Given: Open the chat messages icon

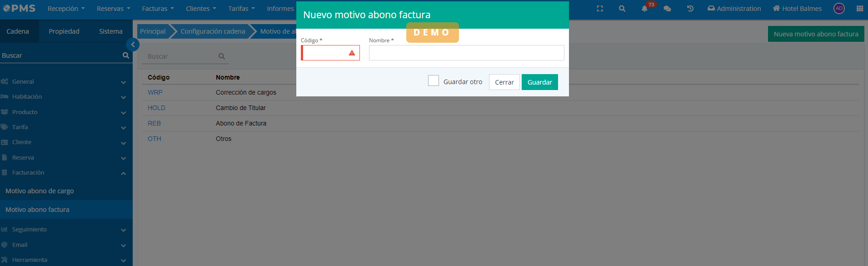Looking at the screenshot, I should [667, 9].
